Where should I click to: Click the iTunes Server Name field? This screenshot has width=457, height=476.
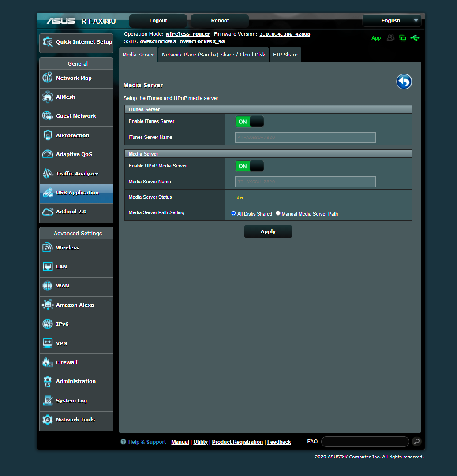(x=305, y=137)
